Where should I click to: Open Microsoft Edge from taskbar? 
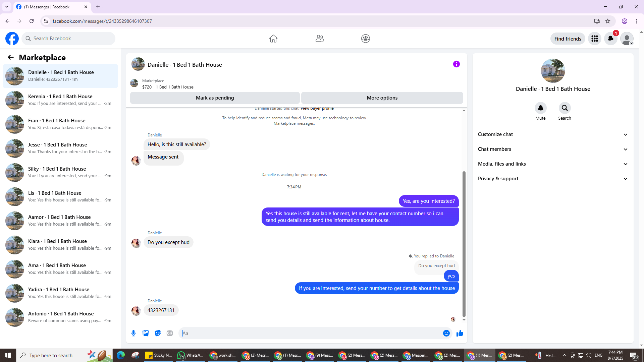click(x=120, y=355)
